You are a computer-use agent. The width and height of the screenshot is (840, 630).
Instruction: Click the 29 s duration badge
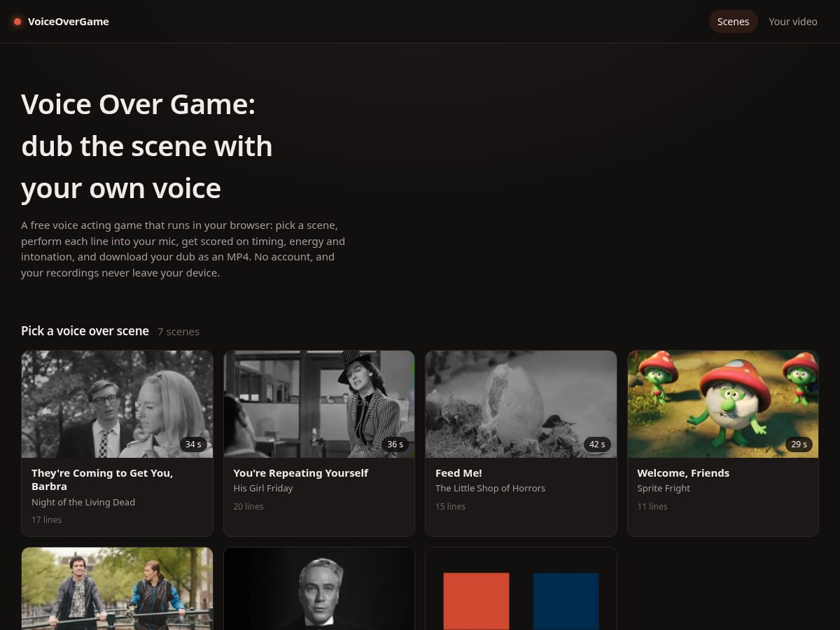tap(799, 444)
